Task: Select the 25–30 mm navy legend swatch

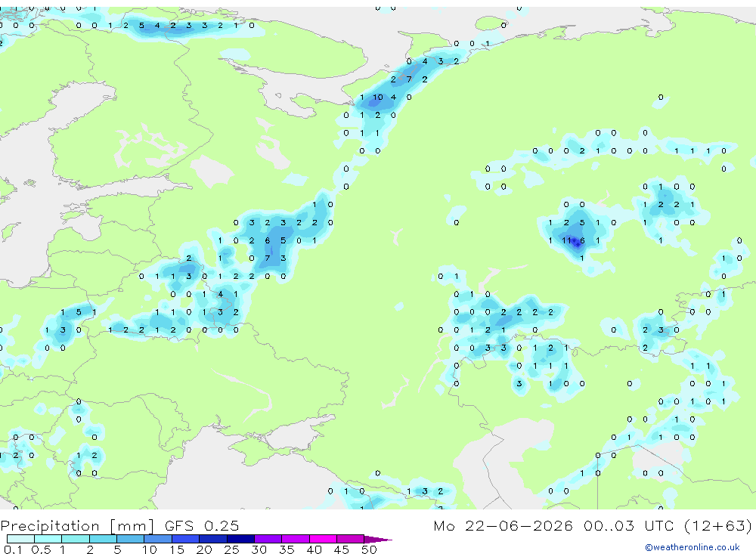Action: [240, 539]
